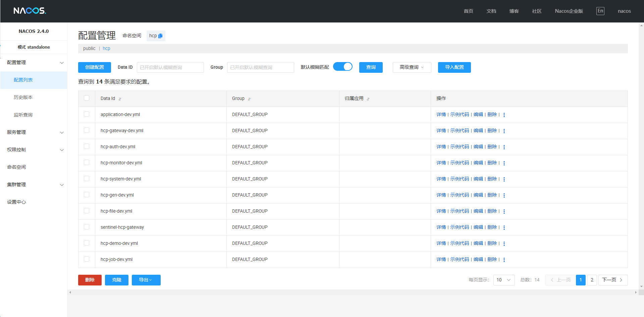The width and height of the screenshot is (644, 317).
Task: Open 文档 in top navigation
Action: click(491, 11)
